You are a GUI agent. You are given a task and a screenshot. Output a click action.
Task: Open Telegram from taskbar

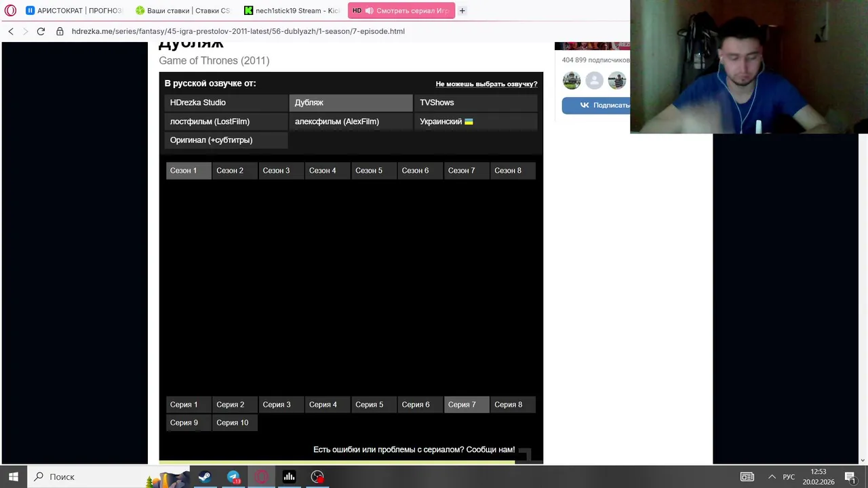(233, 477)
